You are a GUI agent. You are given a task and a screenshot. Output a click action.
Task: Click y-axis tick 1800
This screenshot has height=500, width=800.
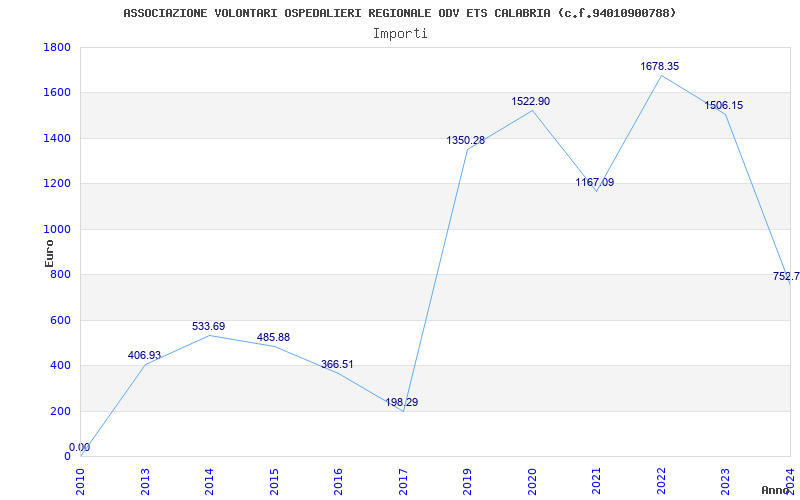57,47
